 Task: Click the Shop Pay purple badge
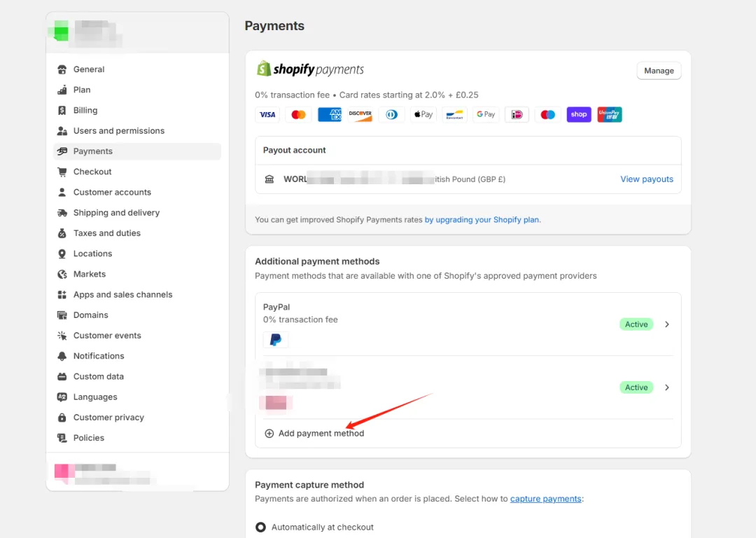point(578,115)
